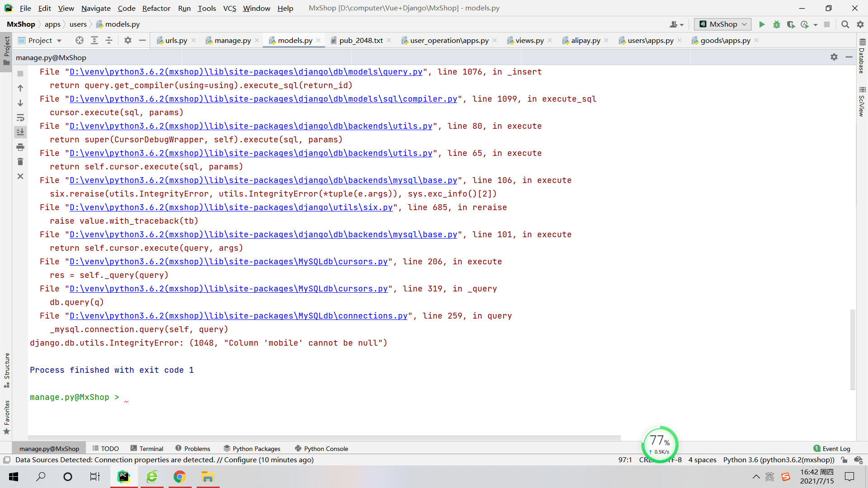868x488 pixels.
Task: Open the VCS menu
Action: pyautogui.click(x=230, y=8)
